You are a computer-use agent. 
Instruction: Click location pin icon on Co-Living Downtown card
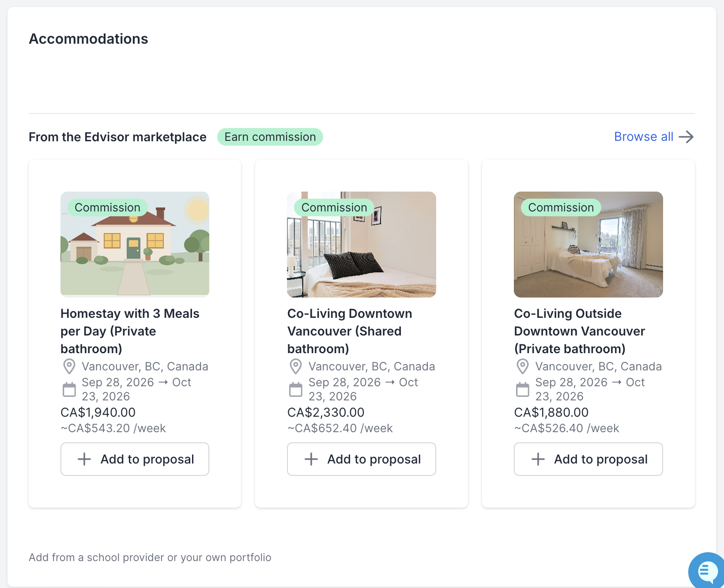(296, 366)
